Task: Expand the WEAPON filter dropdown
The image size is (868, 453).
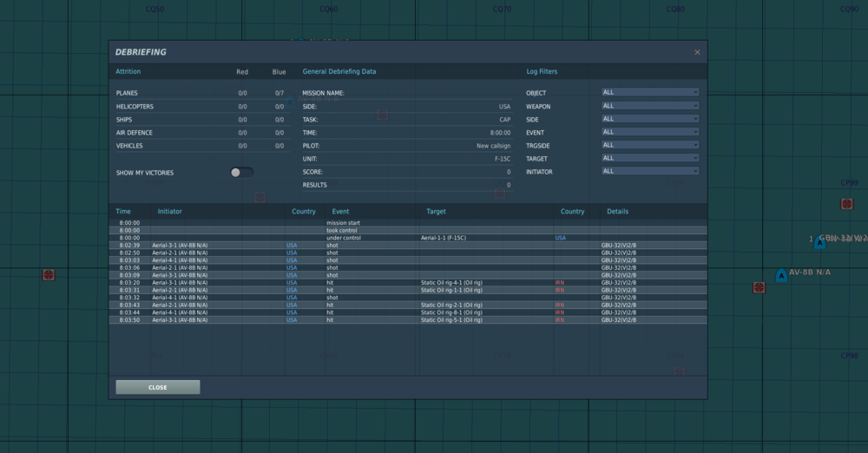Action: click(650, 106)
